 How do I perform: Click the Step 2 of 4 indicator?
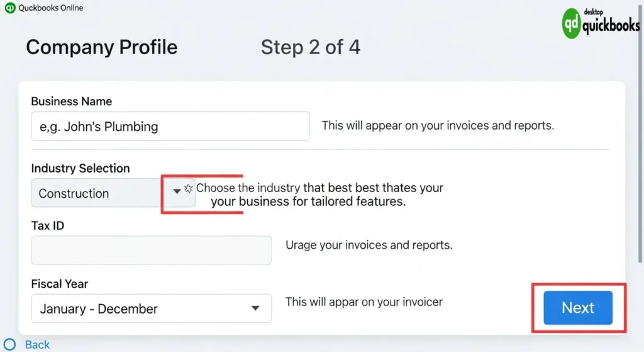click(x=310, y=47)
